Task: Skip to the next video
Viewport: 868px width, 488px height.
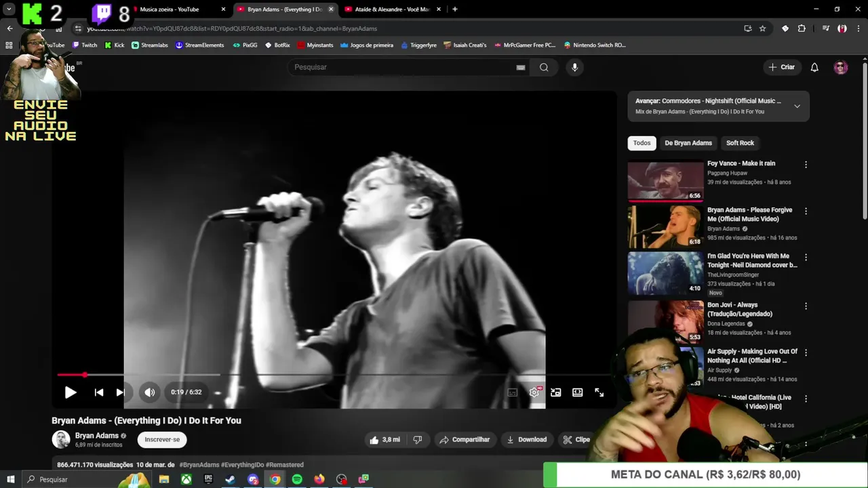Action: point(120,392)
